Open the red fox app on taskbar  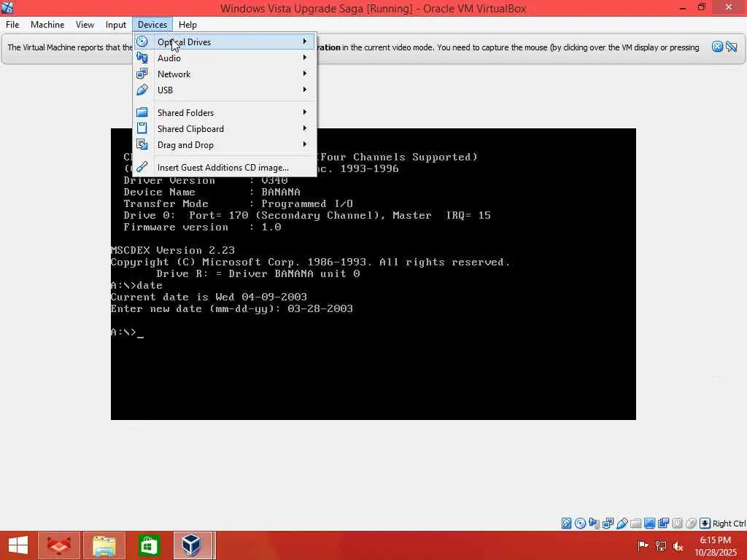58,545
